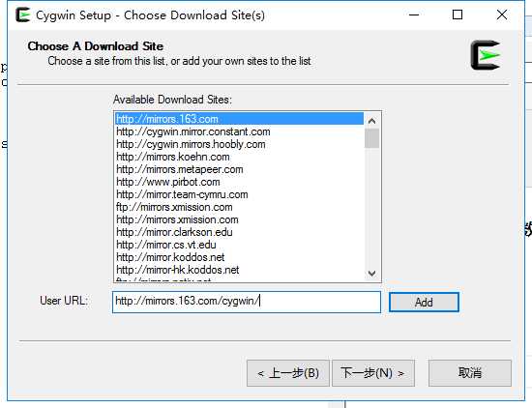Select mirror http://mirrors.163.com

point(239,119)
